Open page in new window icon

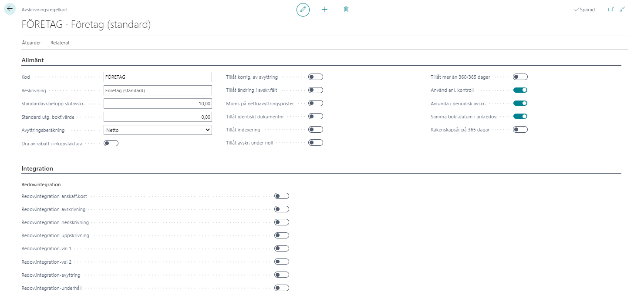click(x=610, y=10)
